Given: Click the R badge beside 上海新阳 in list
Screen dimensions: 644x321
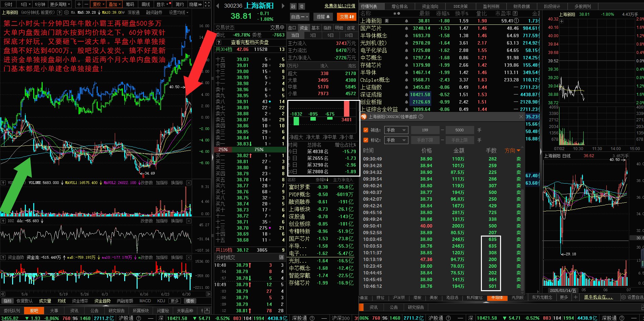Looking at the screenshot, I should 387,21.
